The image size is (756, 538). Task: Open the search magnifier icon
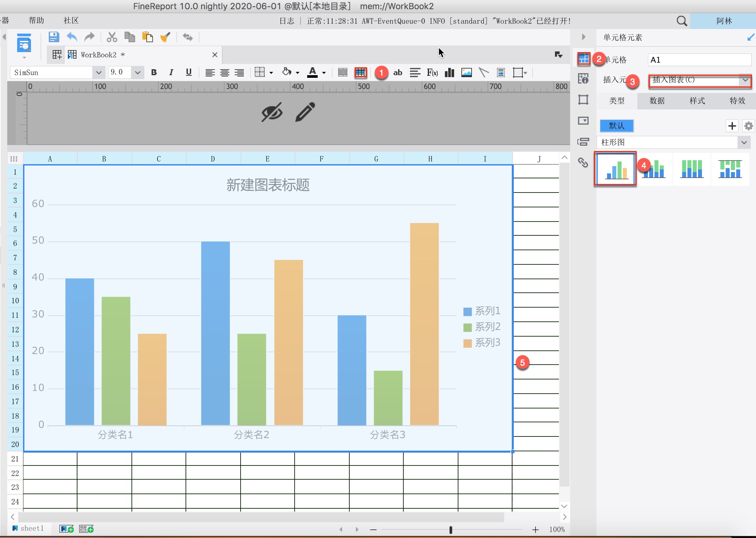click(682, 21)
